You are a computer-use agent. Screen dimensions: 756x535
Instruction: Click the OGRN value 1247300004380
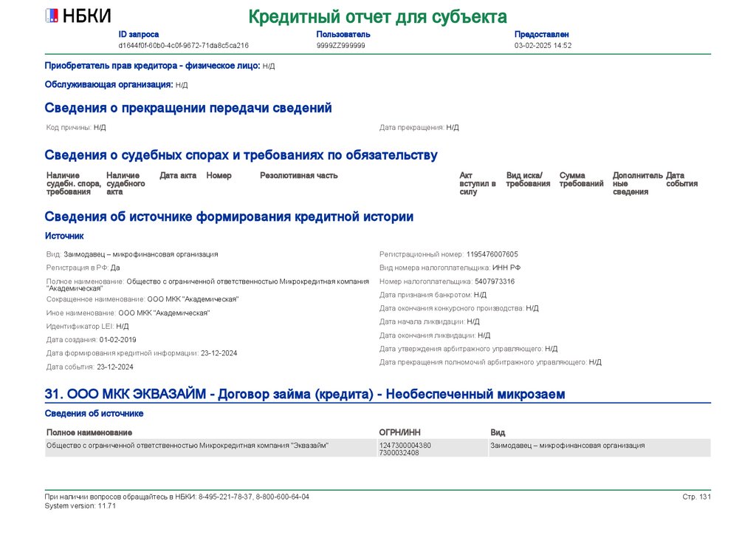coord(405,446)
